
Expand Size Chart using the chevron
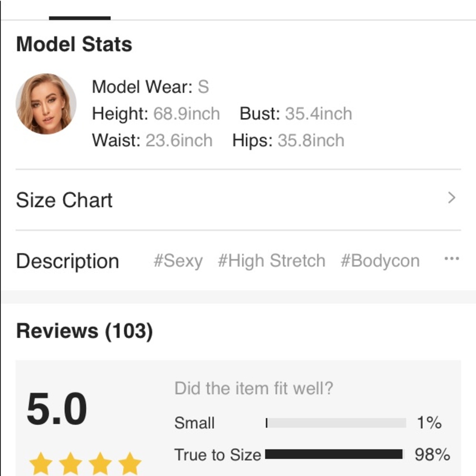coord(452,198)
